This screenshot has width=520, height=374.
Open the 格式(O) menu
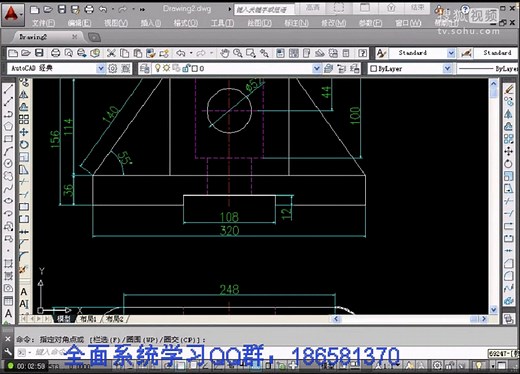point(186,23)
